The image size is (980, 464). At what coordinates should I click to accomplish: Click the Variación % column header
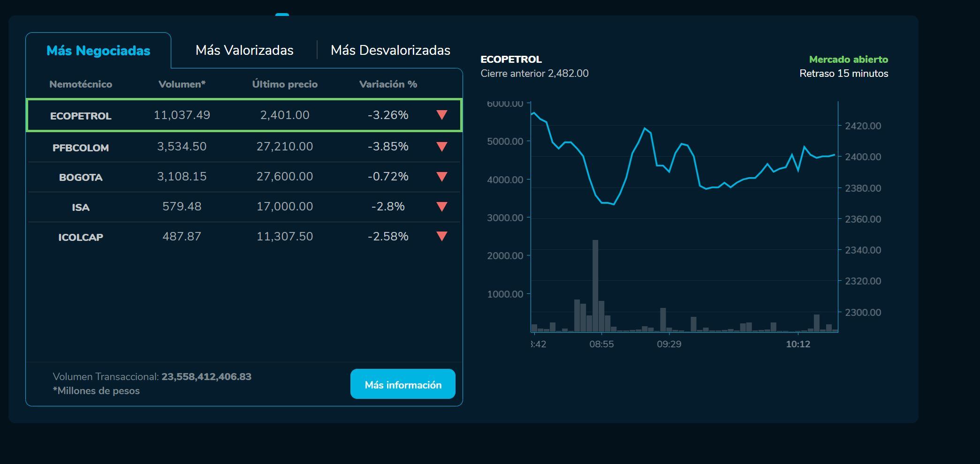coord(388,84)
